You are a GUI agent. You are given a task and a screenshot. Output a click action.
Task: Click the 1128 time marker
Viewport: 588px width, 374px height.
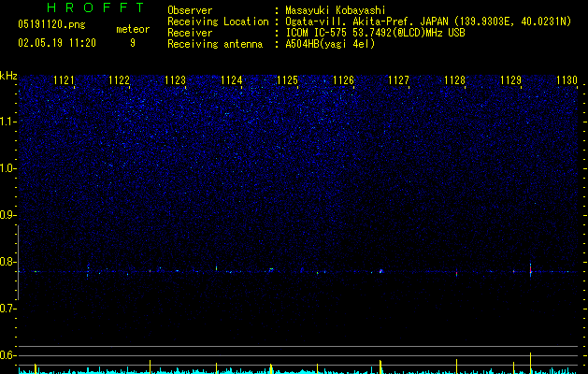click(455, 80)
